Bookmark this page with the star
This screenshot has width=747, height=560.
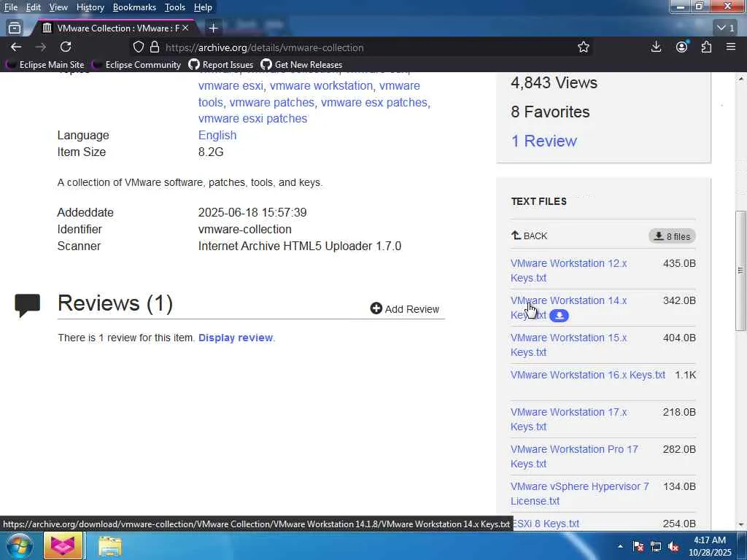coord(583,47)
